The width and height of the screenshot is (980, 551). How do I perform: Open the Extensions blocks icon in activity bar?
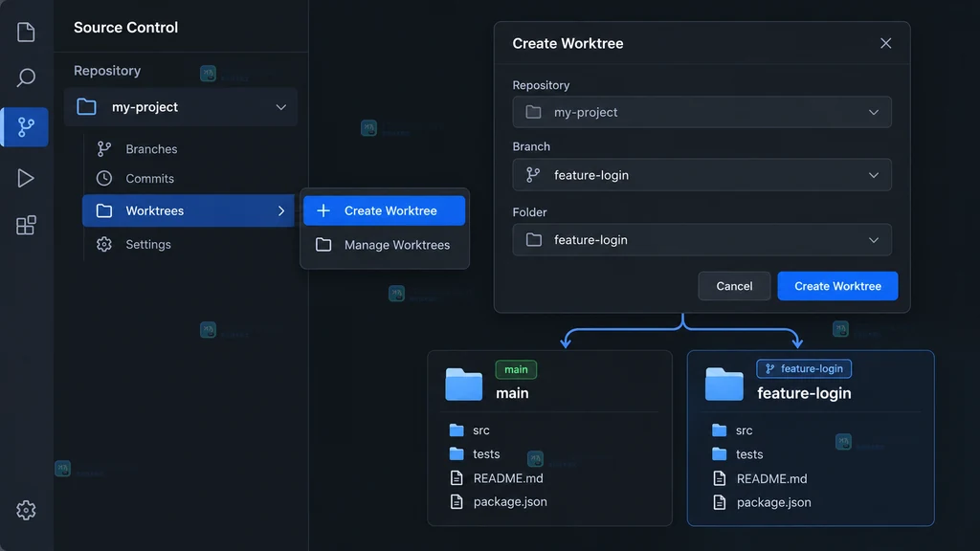coord(26,226)
